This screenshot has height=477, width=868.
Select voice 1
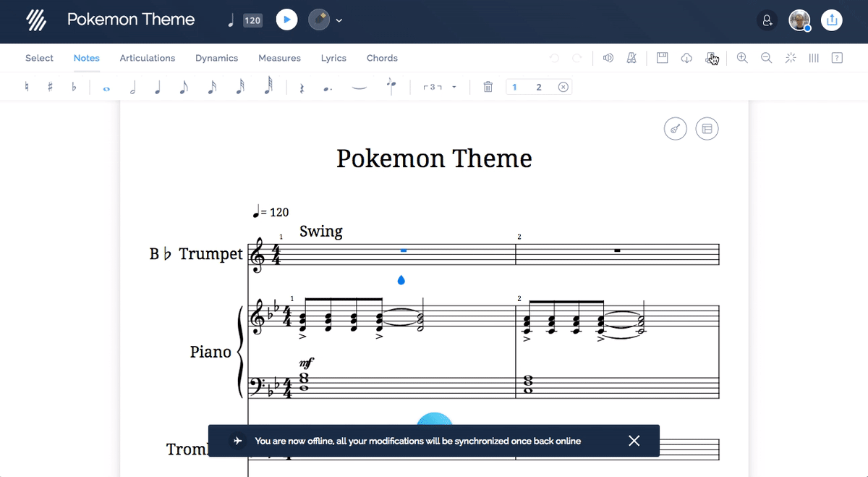click(x=515, y=87)
